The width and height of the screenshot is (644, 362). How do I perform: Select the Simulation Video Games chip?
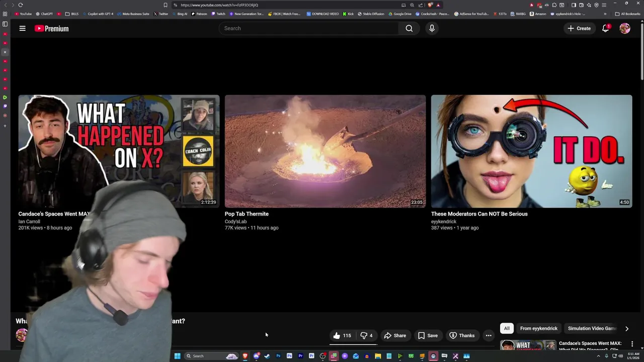click(592, 328)
